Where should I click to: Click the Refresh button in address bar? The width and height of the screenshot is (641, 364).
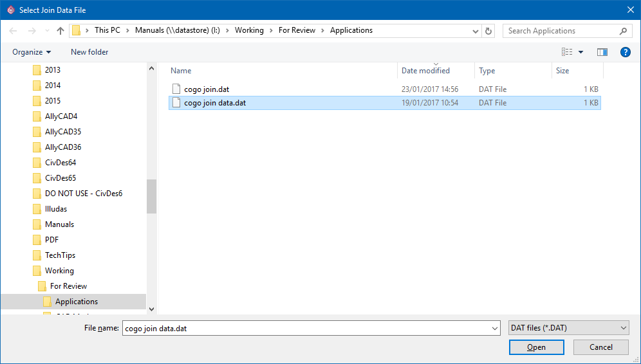(x=489, y=31)
